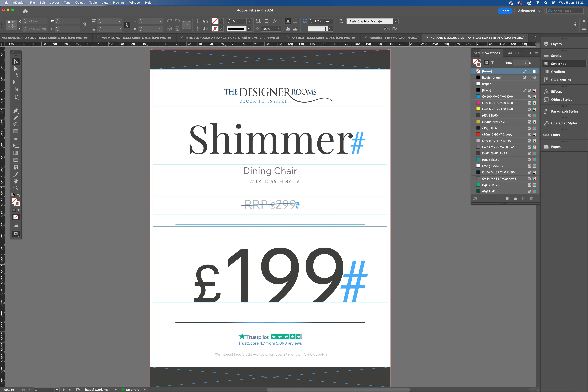Screen dimensions: 588x392
Task: Toggle formatting affects container in toolbox
Action: point(14,210)
